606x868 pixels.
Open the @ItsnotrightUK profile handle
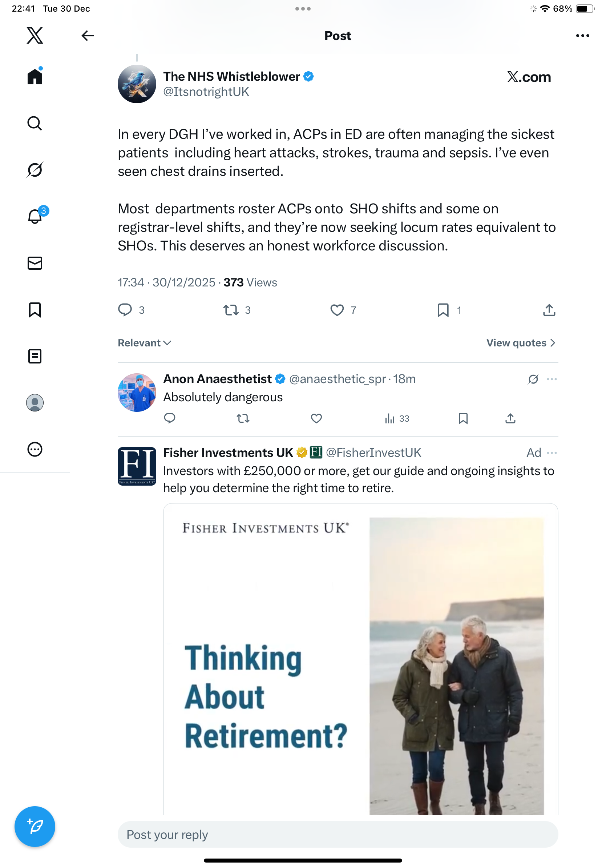[206, 92]
